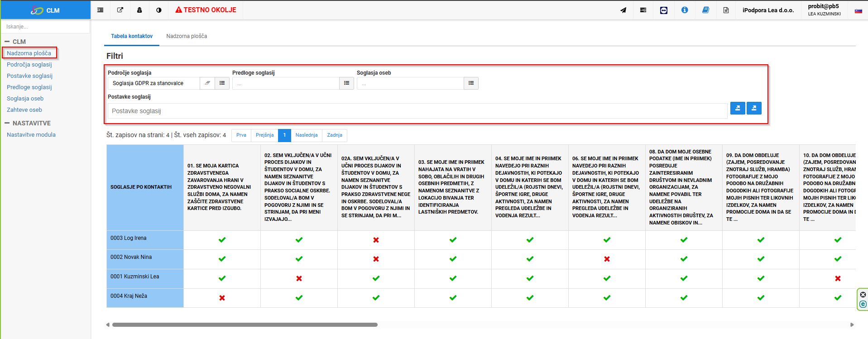
Task: Switch to the Nadzorna plošča tab
Action: pos(187,36)
